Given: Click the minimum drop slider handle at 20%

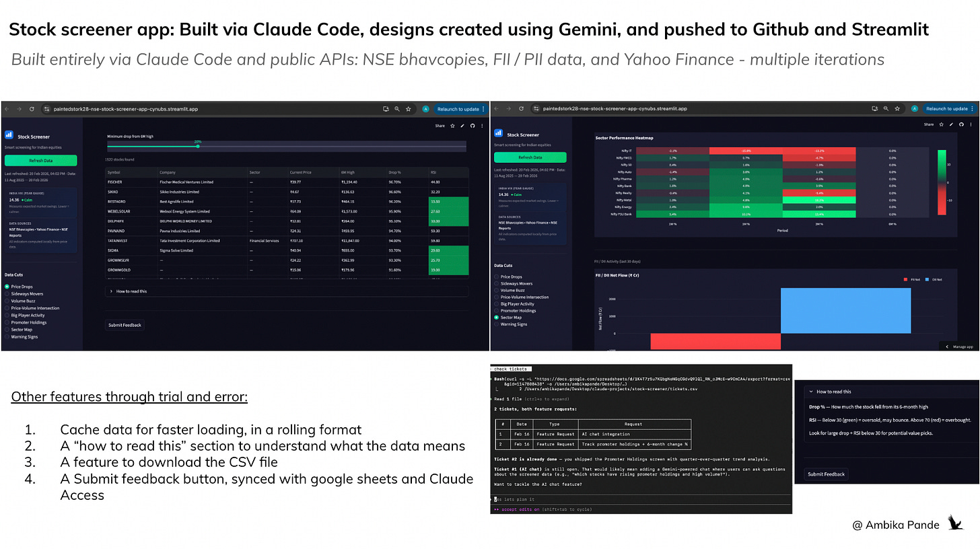Looking at the screenshot, I should (x=197, y=146).
